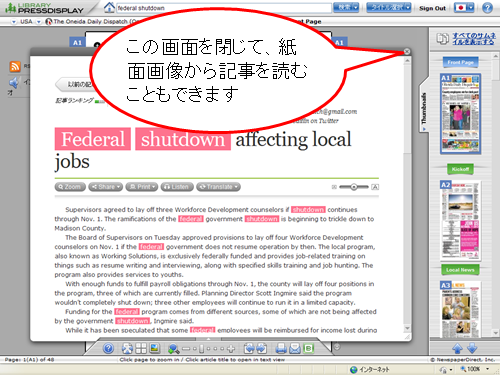Select the Front Page section label
This screenshot has width=500, height=375.
[460, 62]
